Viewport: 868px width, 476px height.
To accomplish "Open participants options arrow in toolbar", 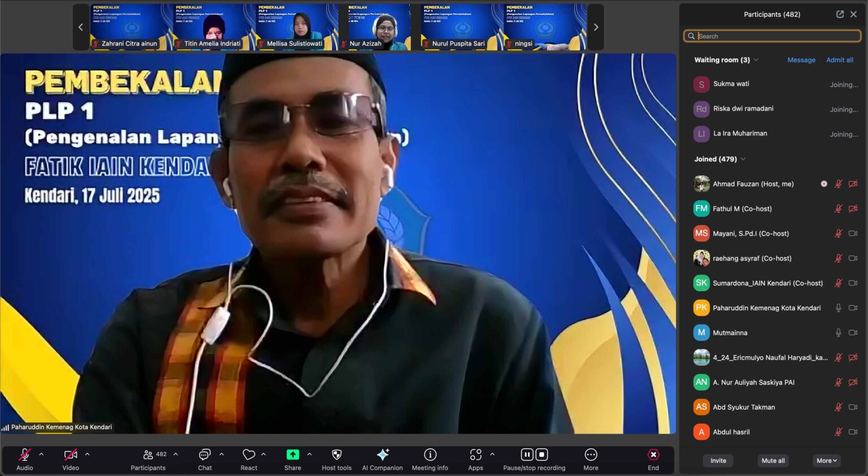I will coord(176,454).
